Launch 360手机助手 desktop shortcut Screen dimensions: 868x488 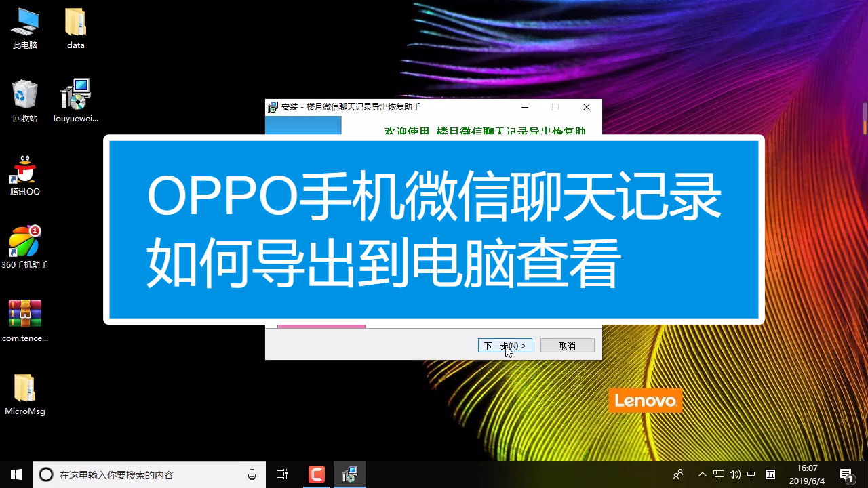pyautogui.click(x=25, y=248)
